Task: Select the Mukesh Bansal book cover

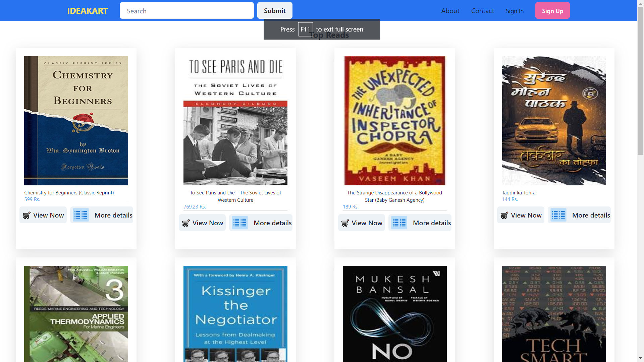Action: click(x=394, y=313)
